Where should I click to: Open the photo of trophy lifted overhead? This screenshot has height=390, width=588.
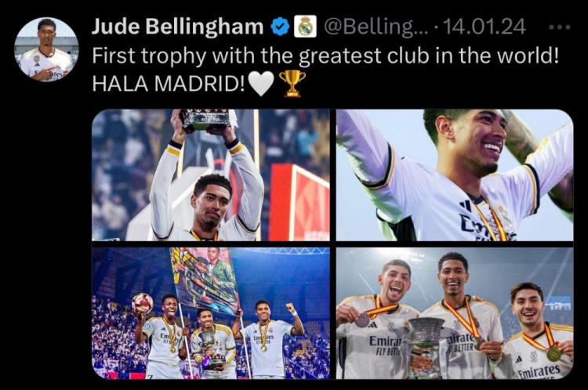pyautogui.click(x=211, y=175)
